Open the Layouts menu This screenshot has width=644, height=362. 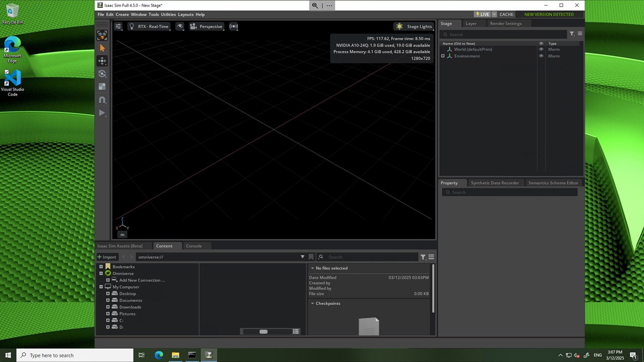click(x=186, y=15)
